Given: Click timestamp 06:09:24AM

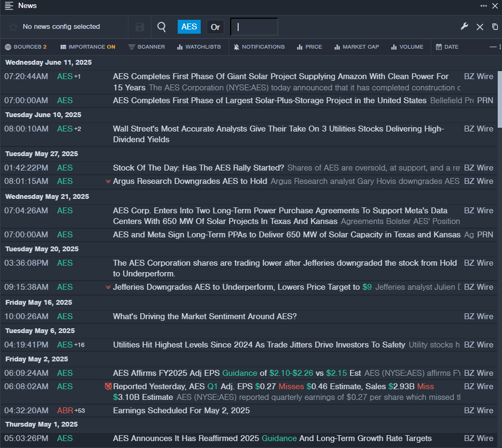Looking at the screenshot, I should (x=26, y=373).
